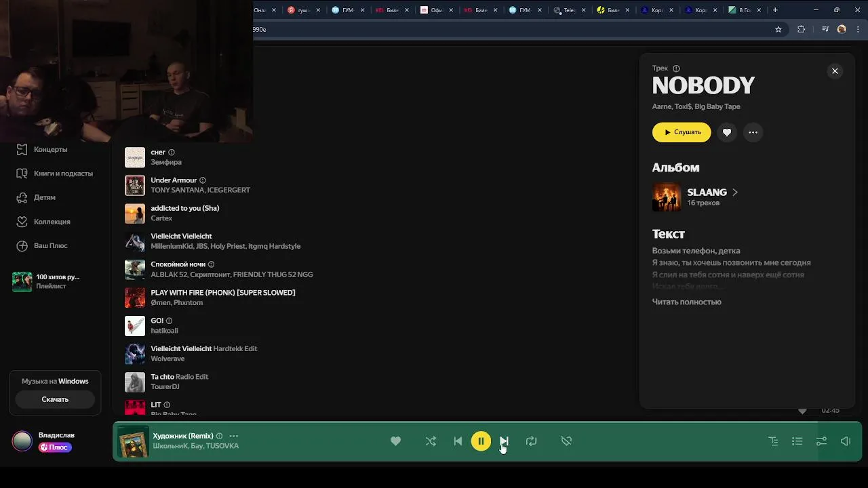Click the Коллекция heart icon
Screen dimensions: 868x488
pyautogui.click(x=22, y=222)
